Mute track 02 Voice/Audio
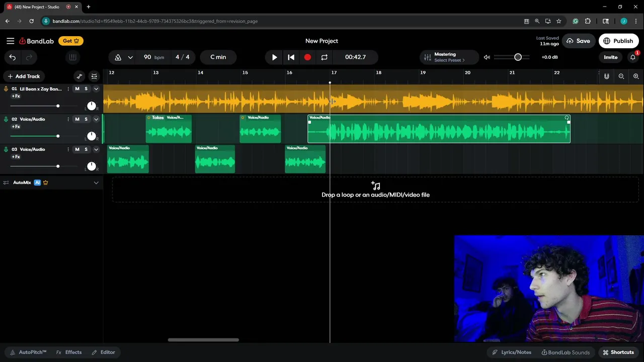Screen dimensions: 644x362 click(77, 119)
